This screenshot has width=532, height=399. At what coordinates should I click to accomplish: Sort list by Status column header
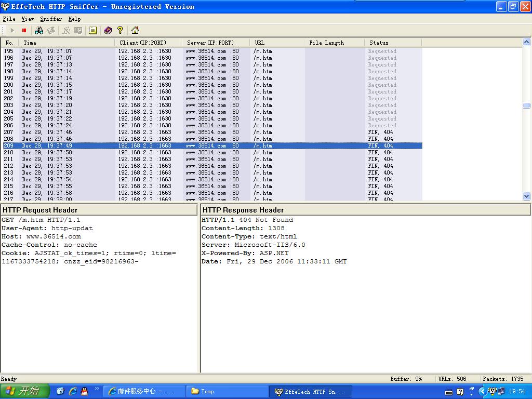(379, 43)
